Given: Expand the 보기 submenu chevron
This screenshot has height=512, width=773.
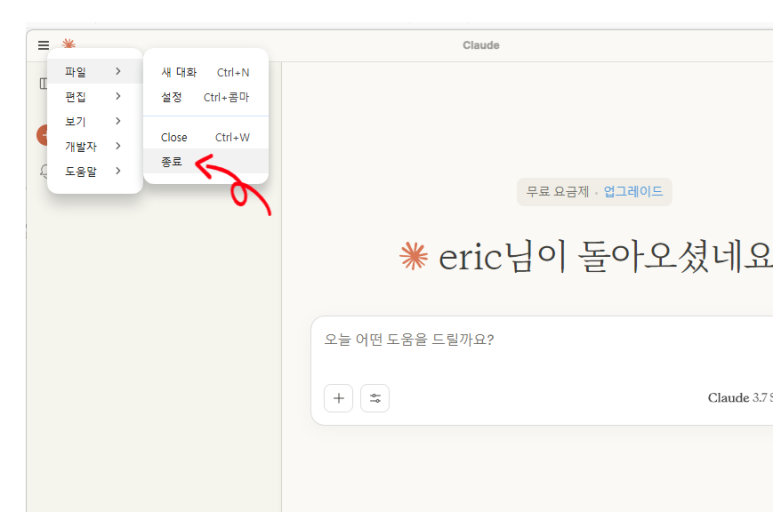Looking at the screenshot, I should click(118, 121).
